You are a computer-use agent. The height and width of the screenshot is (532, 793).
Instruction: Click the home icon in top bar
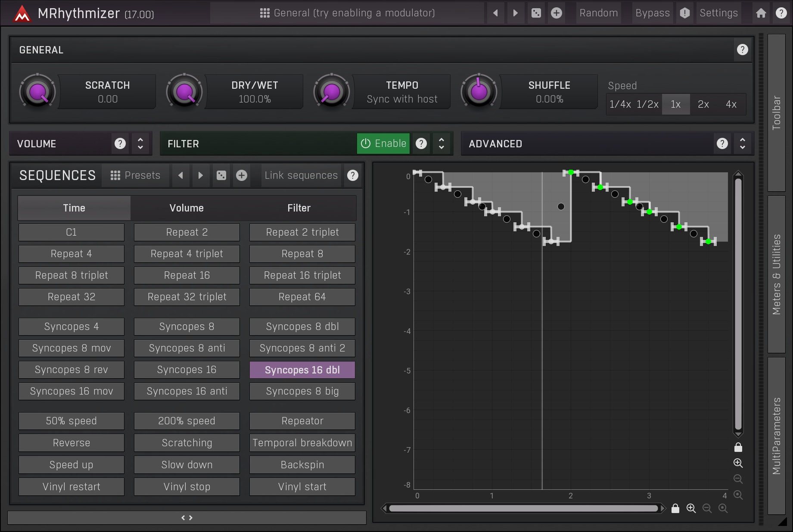pyautogui.click(x=761, y=13)
